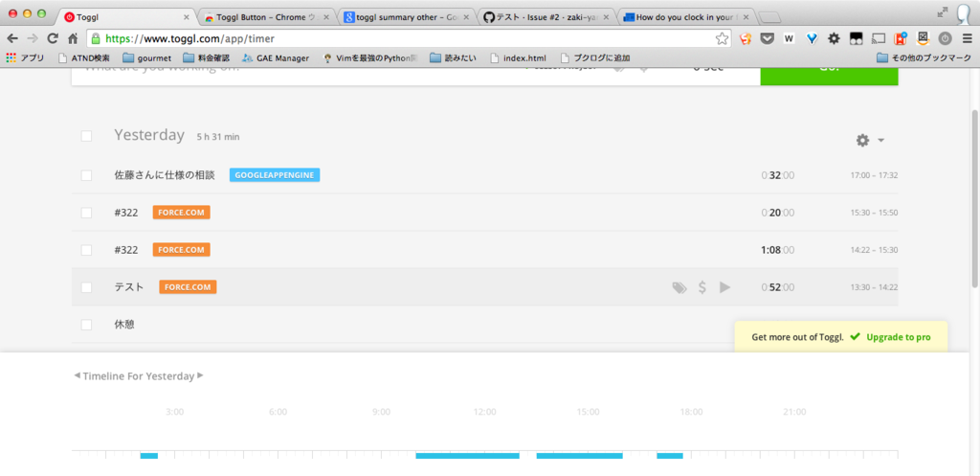This screenshot has width=980, height=476.
Task: Select all Yesterday entries checkbox
Action: (86, 136)
